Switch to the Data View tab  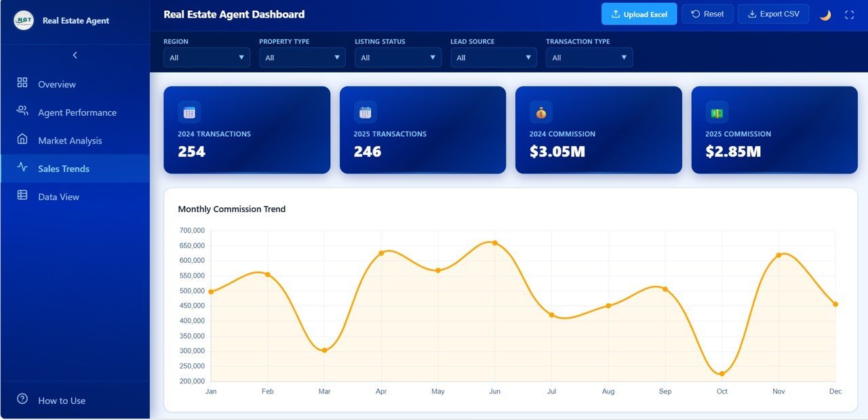[x=57, y=196]
